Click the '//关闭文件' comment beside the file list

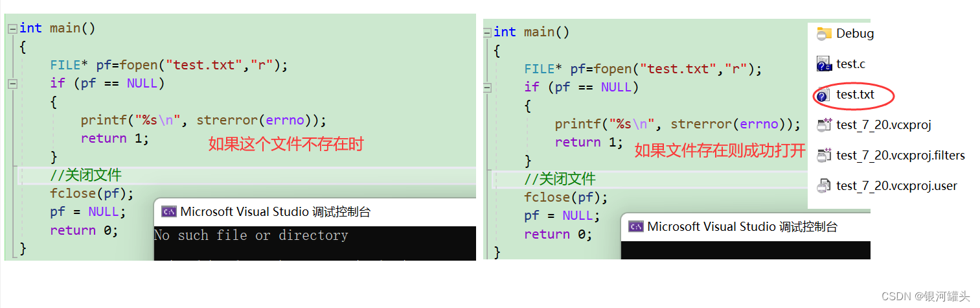pos(560,179)
